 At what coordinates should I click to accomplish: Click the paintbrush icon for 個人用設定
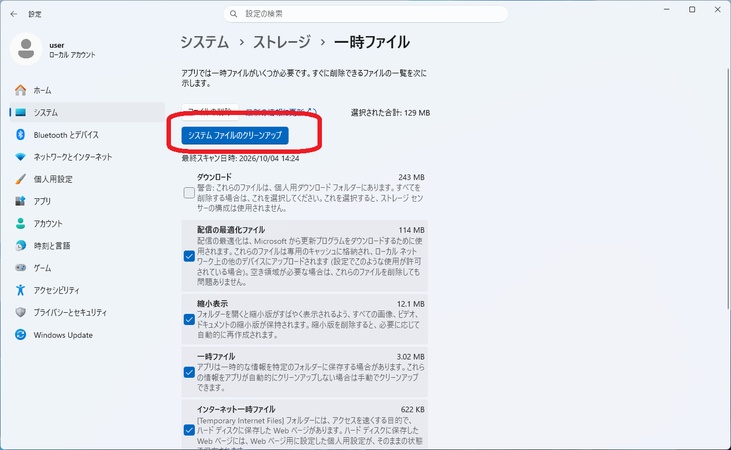point(21,179)
